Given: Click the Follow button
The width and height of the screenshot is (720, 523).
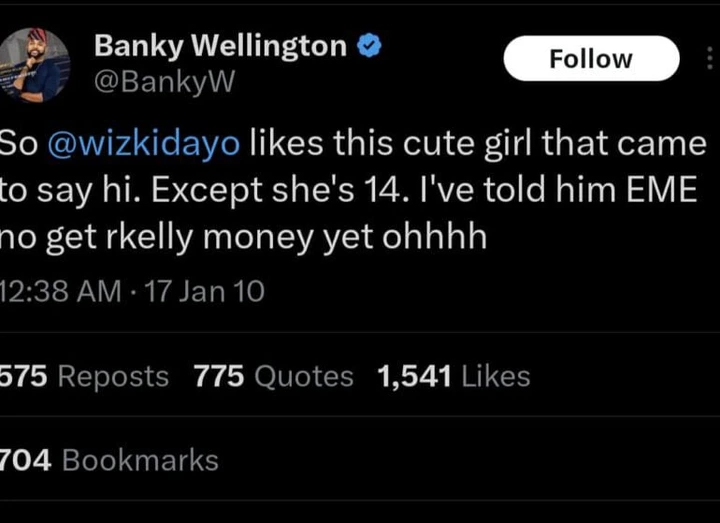Looking at the screenshot, I should pyautogui.click(x=591, y=59).
